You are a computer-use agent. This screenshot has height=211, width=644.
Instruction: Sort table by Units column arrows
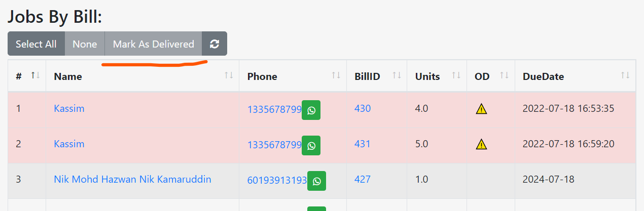(456, 75)
